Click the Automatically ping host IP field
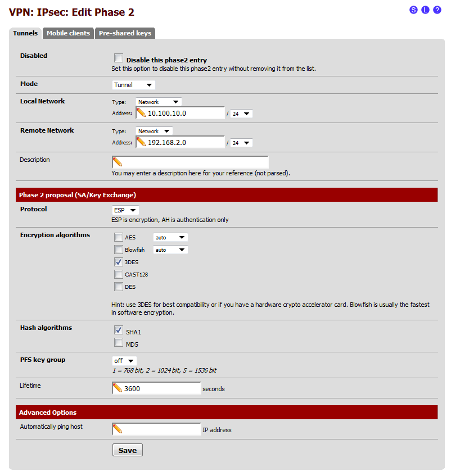The image size is (451, 476). click(x=156, y=429)
